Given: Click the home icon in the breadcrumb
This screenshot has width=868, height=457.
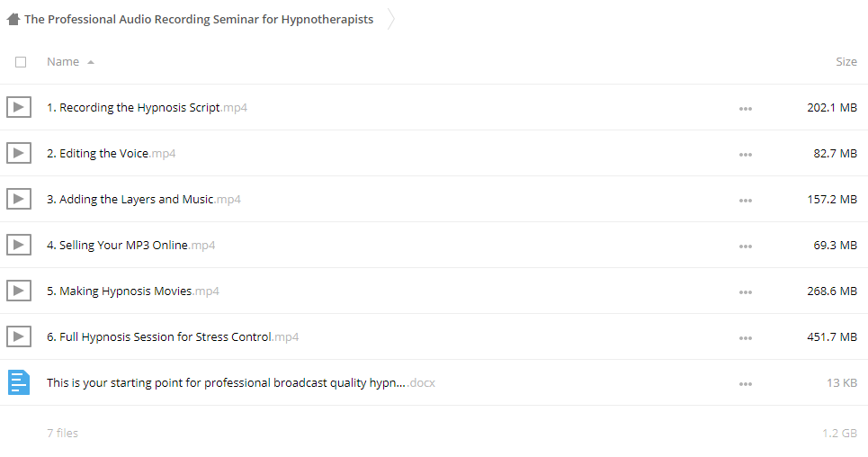Looking at the screenshot, I should 13,20.
